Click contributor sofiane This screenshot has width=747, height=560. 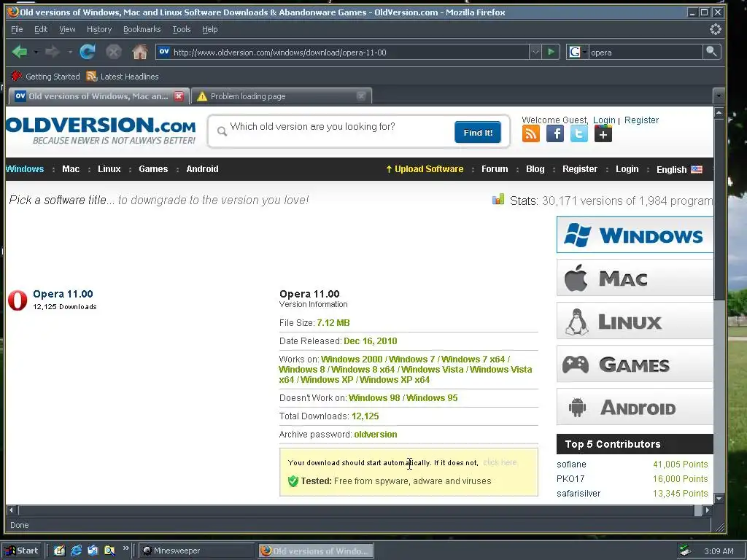pos(571,464)
